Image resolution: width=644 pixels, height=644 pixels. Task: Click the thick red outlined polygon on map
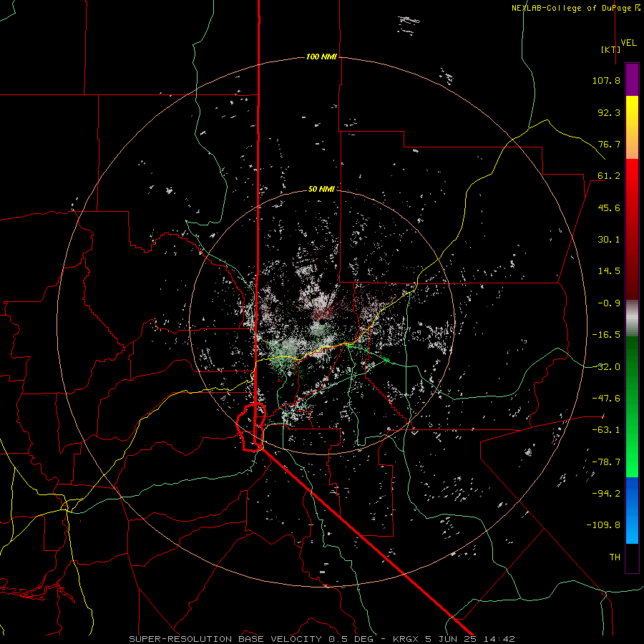pyautogui.click(x=251, y=427)
